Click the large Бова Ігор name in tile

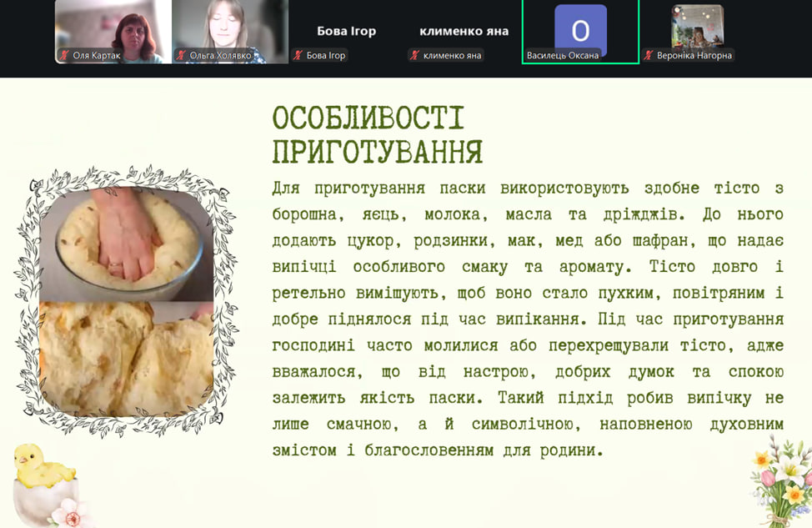[x=346, y=31]
